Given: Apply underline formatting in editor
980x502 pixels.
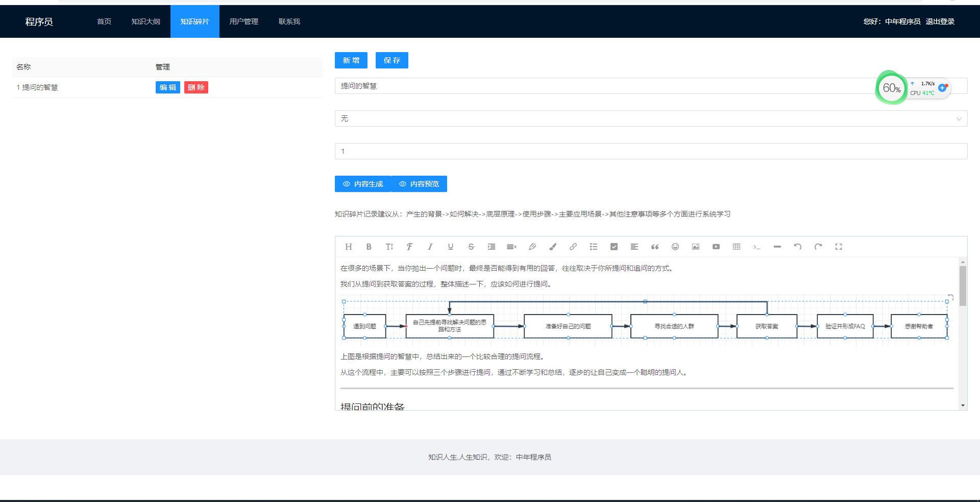Looking at the screenshot, I should tap(451, 247).
